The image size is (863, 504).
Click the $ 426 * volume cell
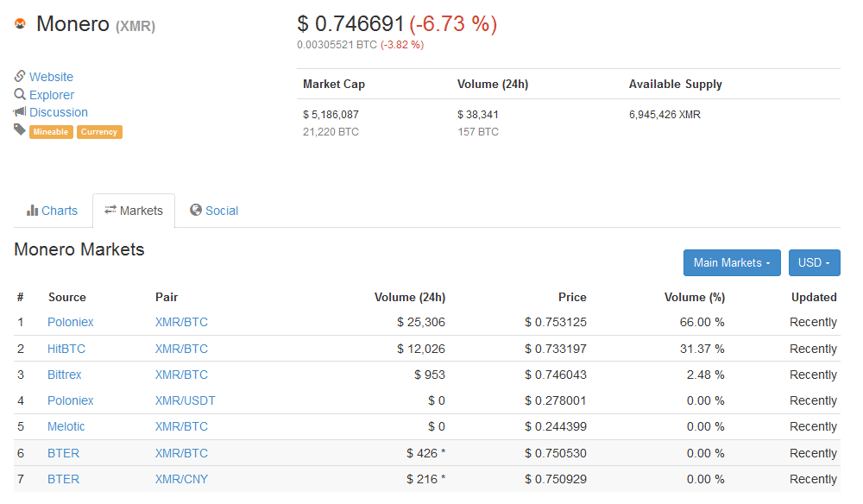point(426,453)
